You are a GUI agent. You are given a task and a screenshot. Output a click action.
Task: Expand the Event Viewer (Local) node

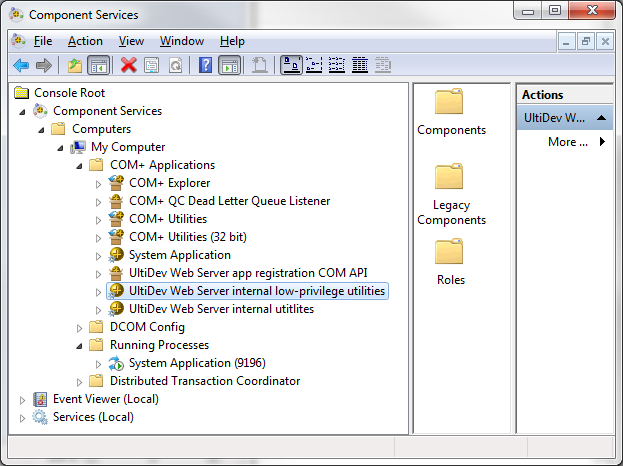(x=23, y=400)
